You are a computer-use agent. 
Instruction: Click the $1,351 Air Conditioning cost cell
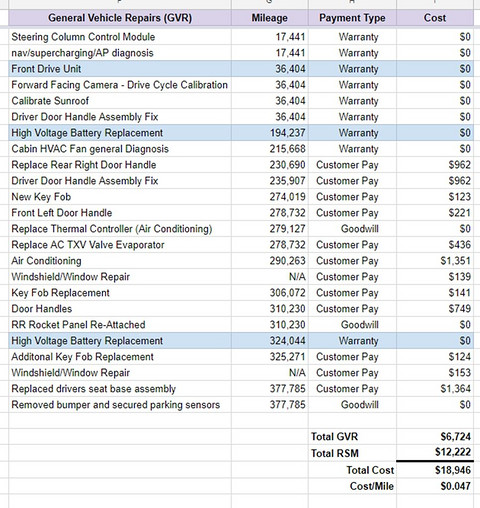click(435, 261)
